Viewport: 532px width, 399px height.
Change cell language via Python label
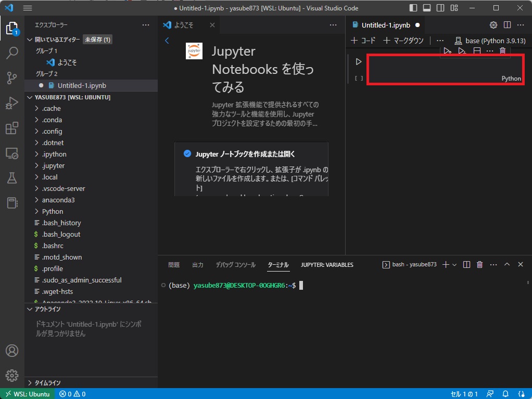pos(511,79)
